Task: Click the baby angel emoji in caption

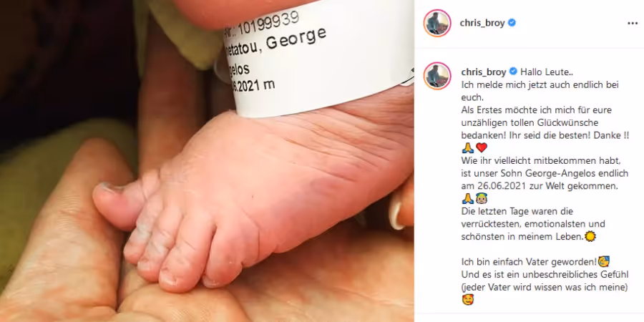Action: tap(482, 199)
